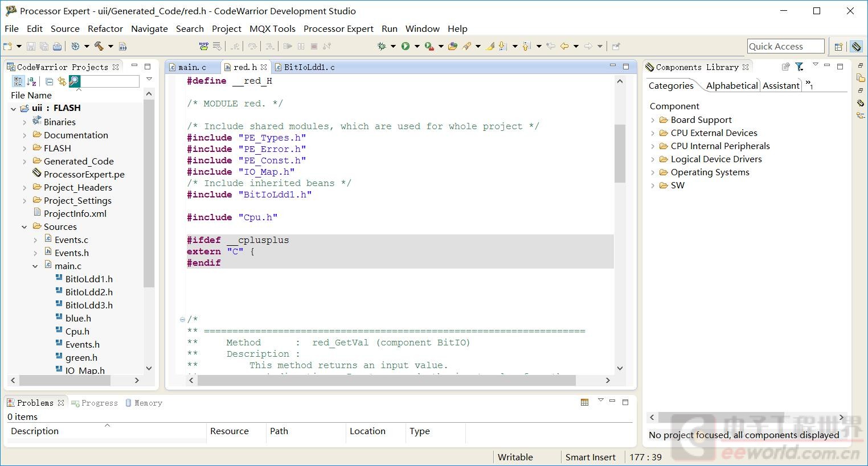Minimize the Components Library panel

point(826,66)
